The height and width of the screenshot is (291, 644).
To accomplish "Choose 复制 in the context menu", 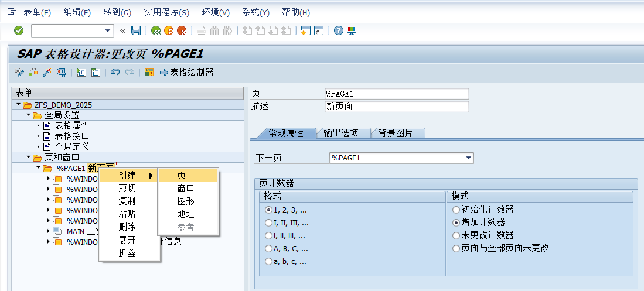I will [130, 201].
